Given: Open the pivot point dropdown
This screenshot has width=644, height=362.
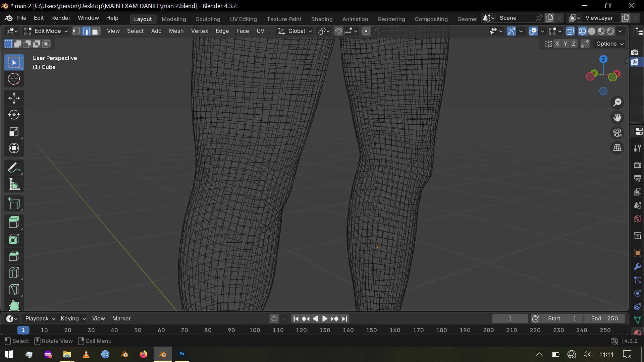Looking at the screenshot, I should (x=324, y=31).
